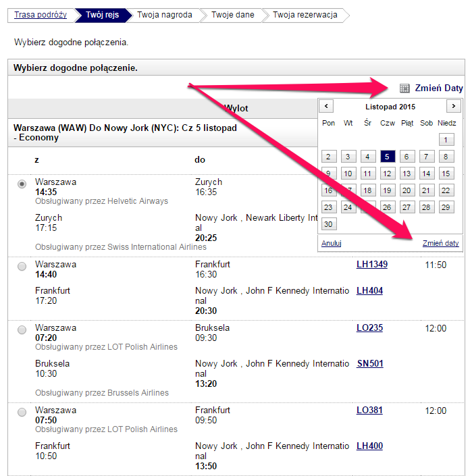Choose the Warszawa 07:50 Frankfurt flight
The width and height of the screenshot is (470, 476).
pos(22,413)
